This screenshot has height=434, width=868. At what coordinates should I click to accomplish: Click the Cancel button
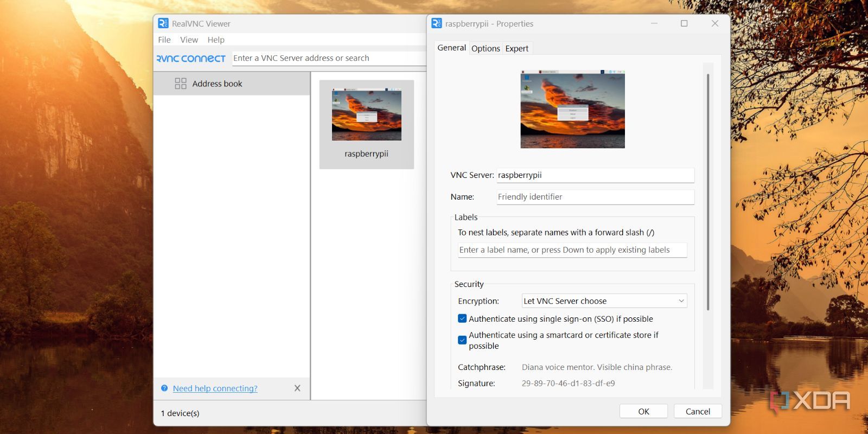698,411
